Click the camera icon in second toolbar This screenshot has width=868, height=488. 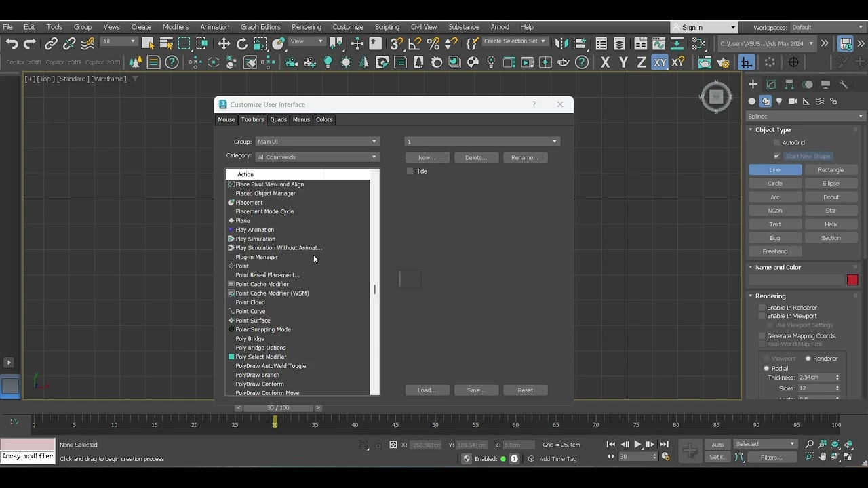292,62
